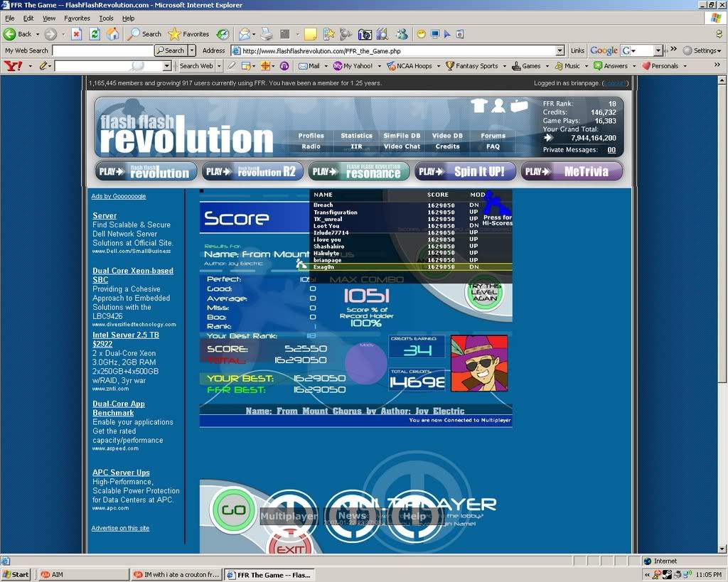Click the IE Home toolbar icon

click(112, 34)
